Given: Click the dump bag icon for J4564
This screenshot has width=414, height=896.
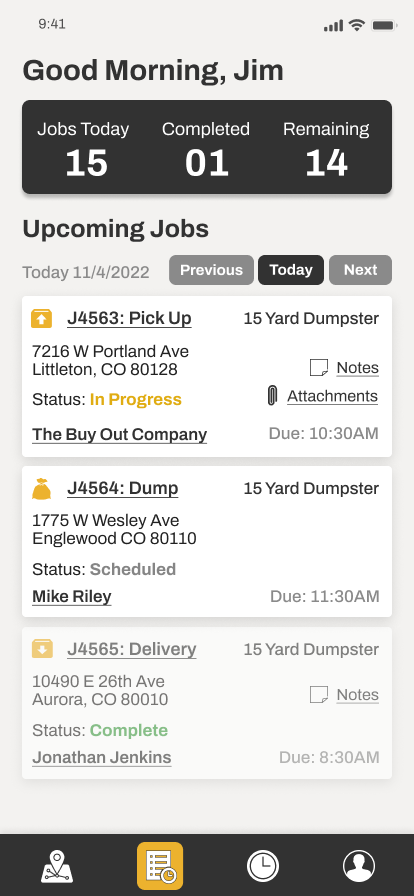Looking at the screenshot, I should (x=42, y=489).
